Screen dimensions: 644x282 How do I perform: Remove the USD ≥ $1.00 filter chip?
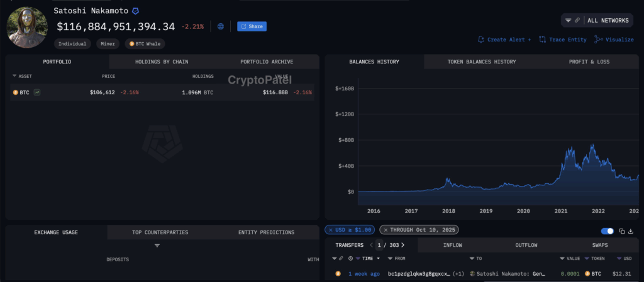point(330,230)
